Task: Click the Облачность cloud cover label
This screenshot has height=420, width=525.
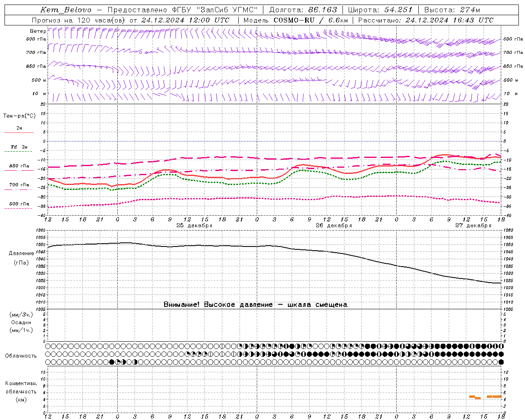Action: (21, 356)
